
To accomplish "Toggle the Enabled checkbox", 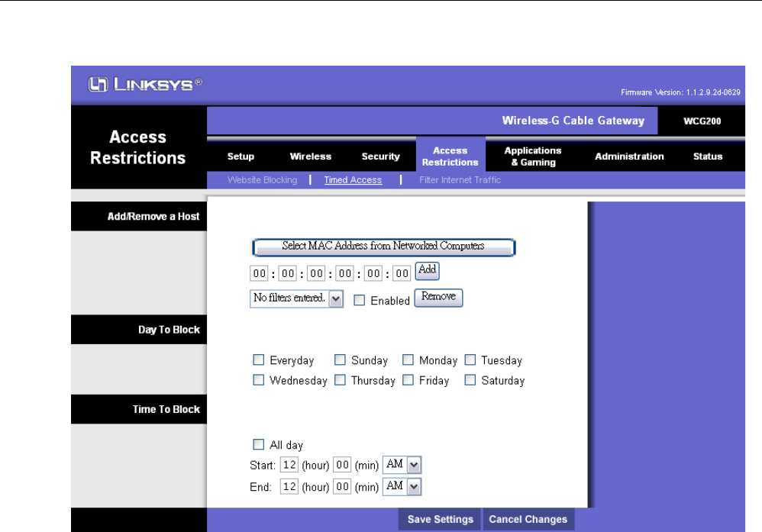I will point(359,300).
